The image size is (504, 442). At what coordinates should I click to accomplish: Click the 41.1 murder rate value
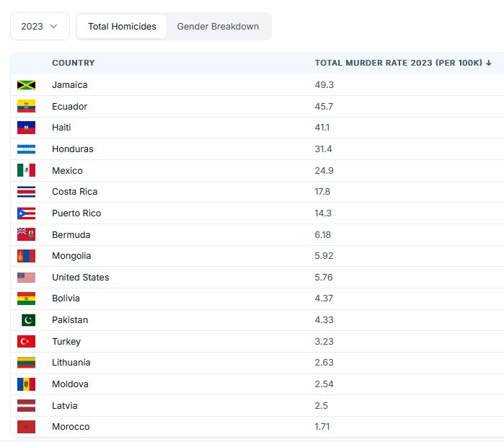[322, 128]
